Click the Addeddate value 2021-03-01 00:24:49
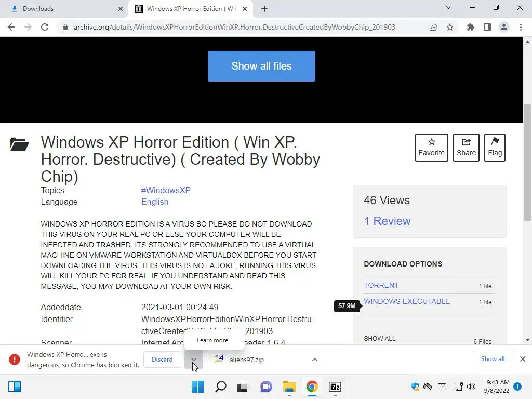 pyautogui.click(x=179, y=308)
